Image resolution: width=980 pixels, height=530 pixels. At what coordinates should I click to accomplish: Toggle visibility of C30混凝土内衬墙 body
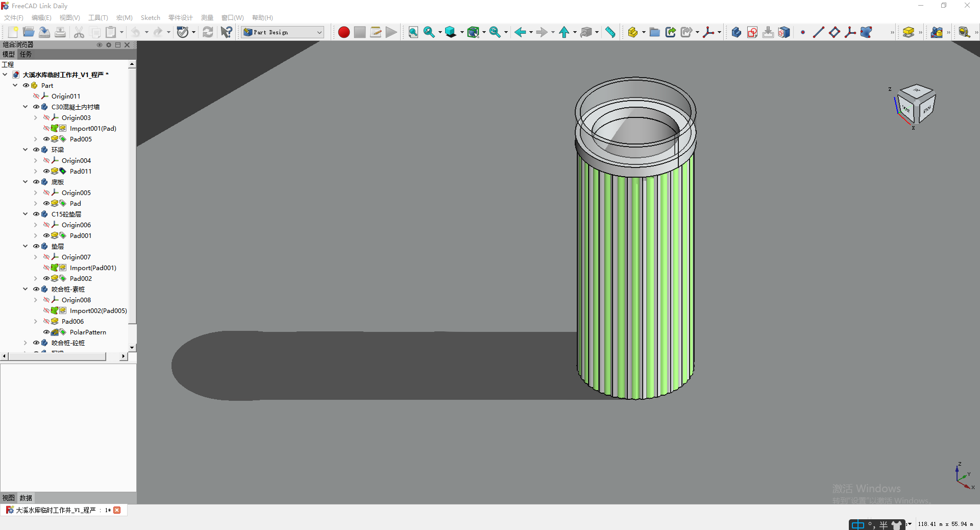(x=36, y=107)
